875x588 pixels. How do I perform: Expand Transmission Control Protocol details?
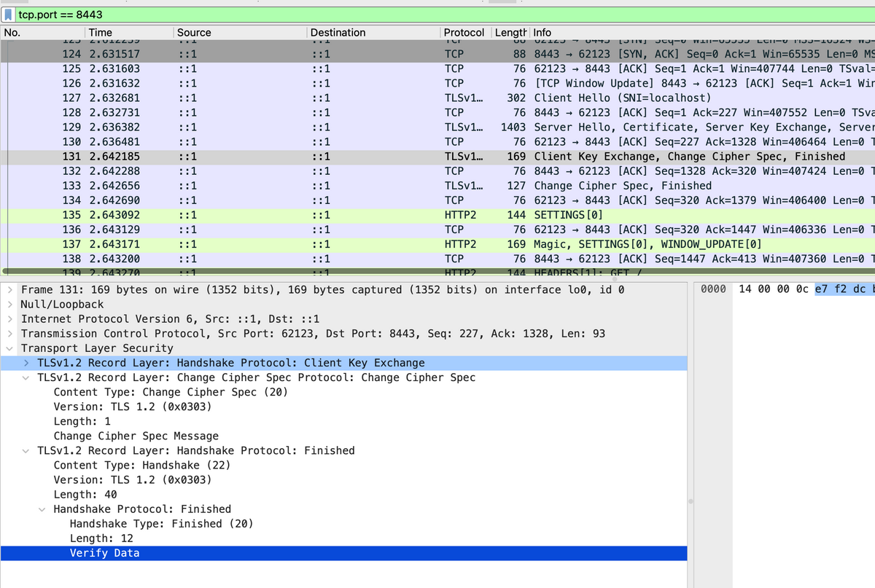10,334
